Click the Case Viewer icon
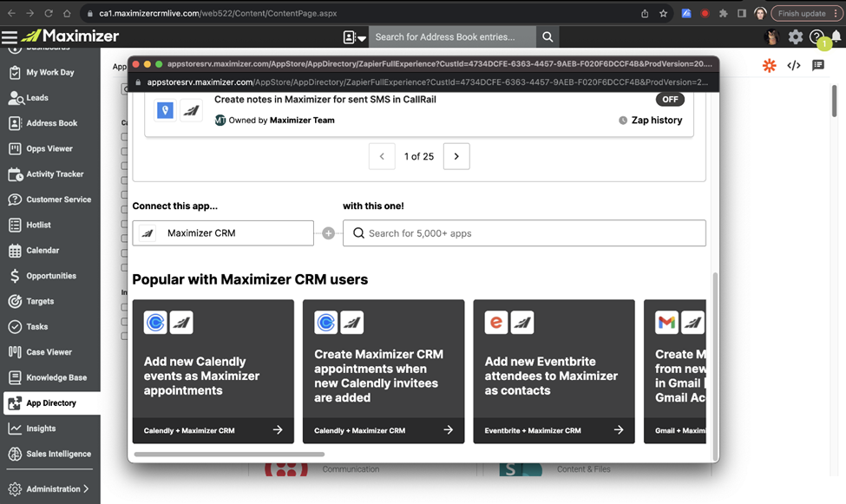 [x=15, y=352]
